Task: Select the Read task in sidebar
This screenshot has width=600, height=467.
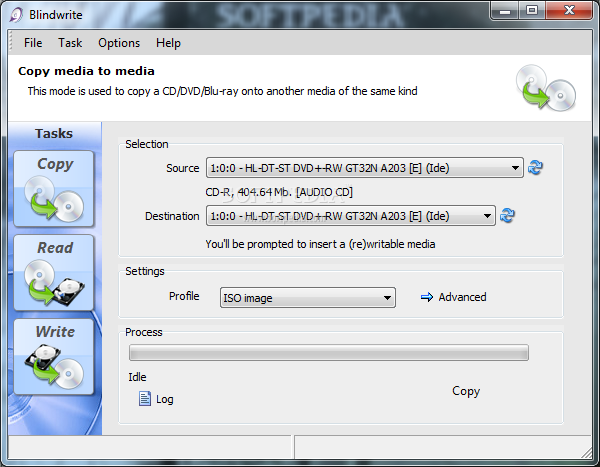Action: click(x=54, y=273)
